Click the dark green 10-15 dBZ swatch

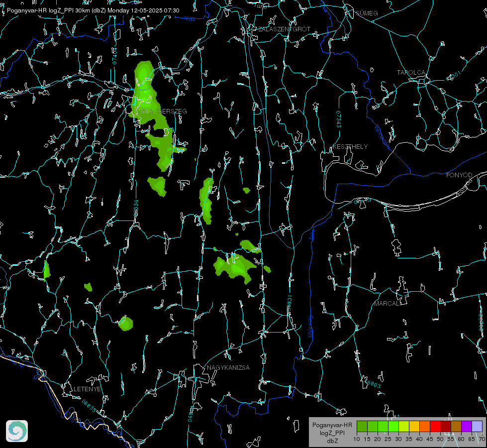[362, 426]
